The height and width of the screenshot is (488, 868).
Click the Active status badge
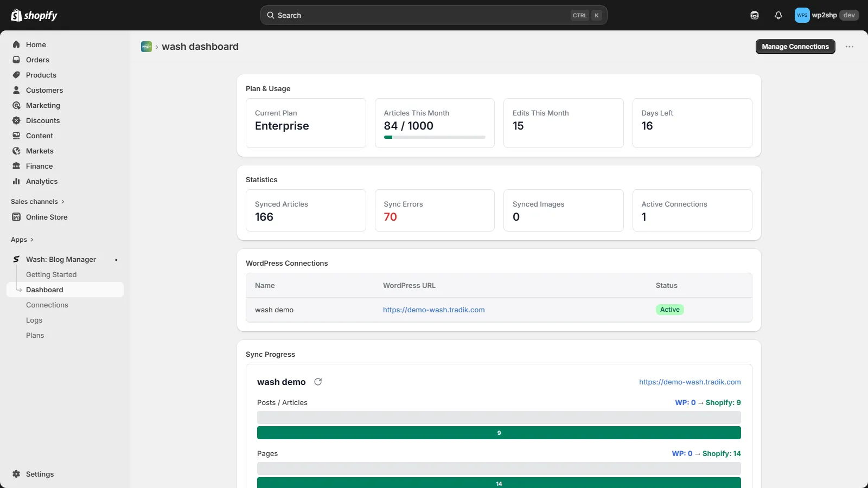670,310
